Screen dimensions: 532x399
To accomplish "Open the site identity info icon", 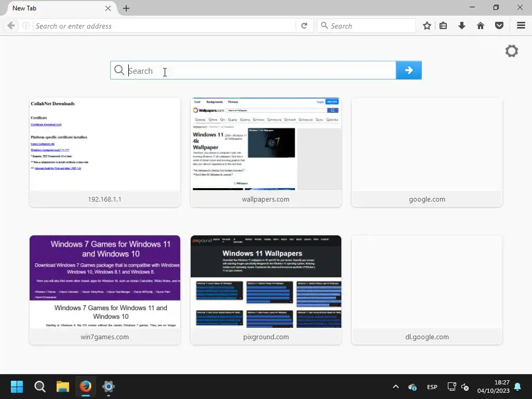I will pyautogui.click(x=26, y=26).
